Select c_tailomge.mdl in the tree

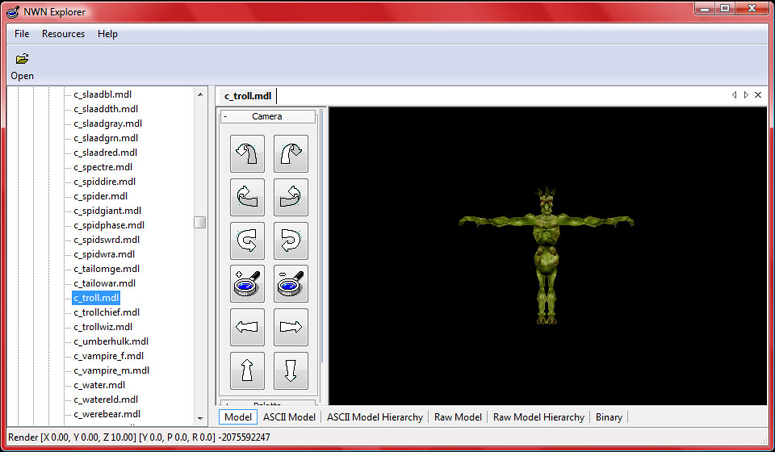(106, 269)
